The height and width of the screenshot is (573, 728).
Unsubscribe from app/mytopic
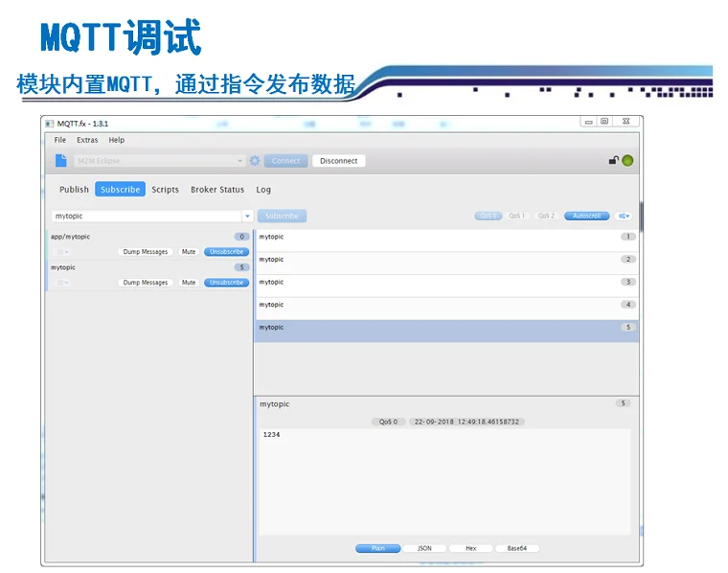coord(227,252)
